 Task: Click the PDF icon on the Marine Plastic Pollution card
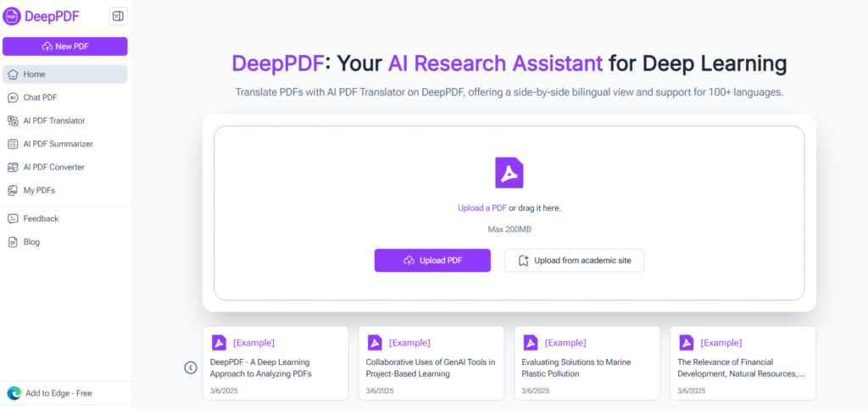pos(531,343)
